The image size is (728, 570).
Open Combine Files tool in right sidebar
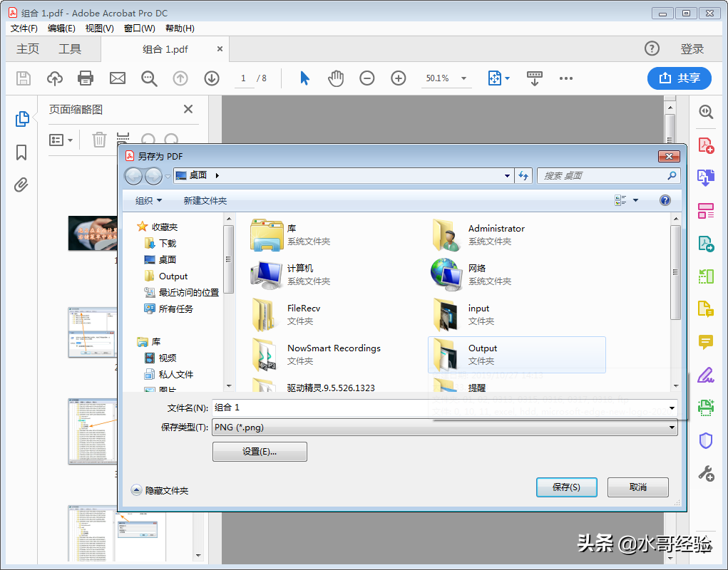(706, 177)
